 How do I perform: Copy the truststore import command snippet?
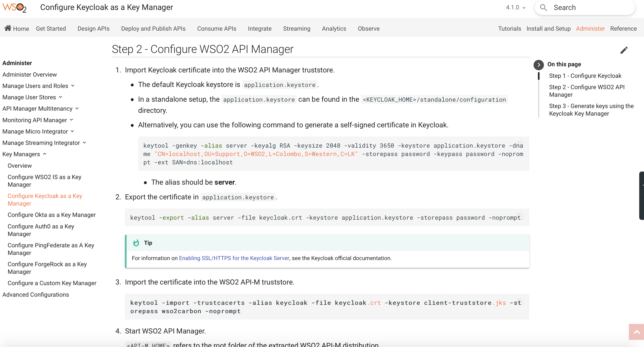520,302
